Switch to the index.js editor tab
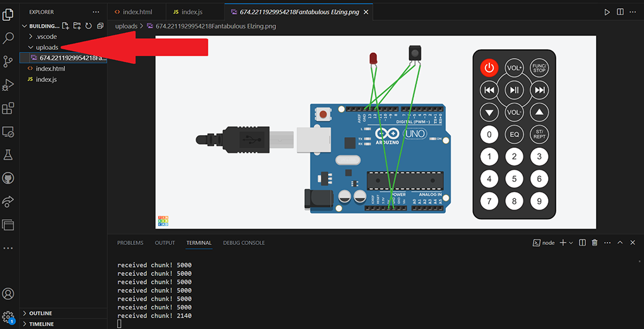Screen dimensions: 644x329 (x=195, y=12)
